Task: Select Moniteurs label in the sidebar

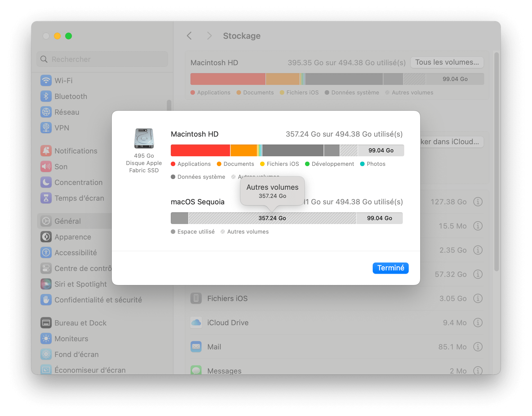Action: point(71,339)
